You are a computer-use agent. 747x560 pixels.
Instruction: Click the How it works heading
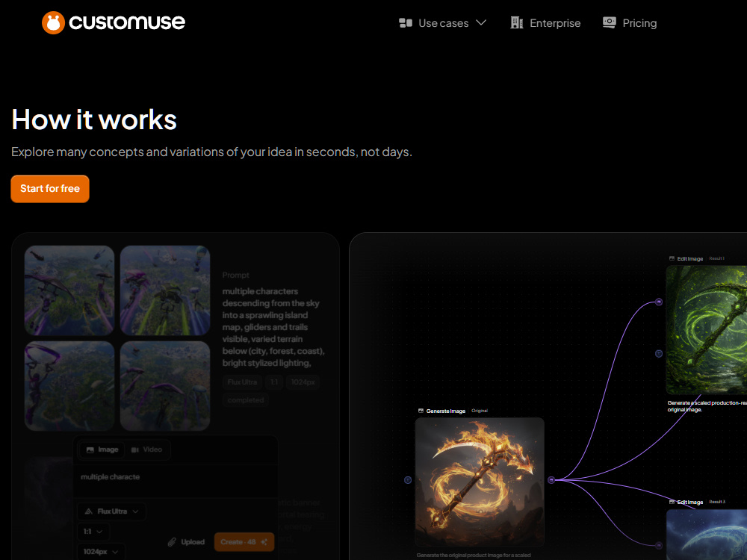tap(94, 119)
